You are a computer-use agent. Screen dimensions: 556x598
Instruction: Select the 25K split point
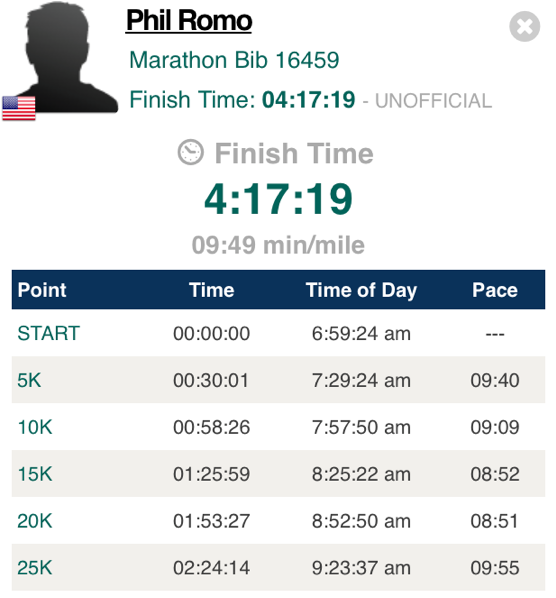35,567
